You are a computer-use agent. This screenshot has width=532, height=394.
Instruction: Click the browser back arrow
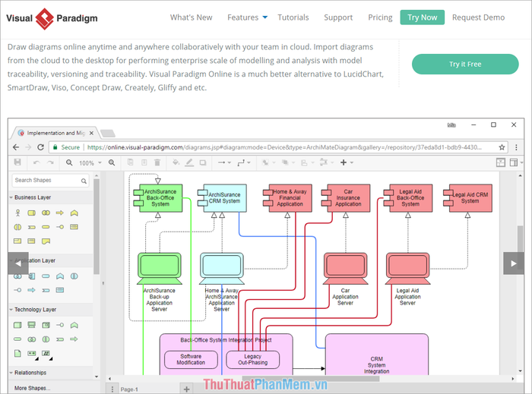(16, 147)
